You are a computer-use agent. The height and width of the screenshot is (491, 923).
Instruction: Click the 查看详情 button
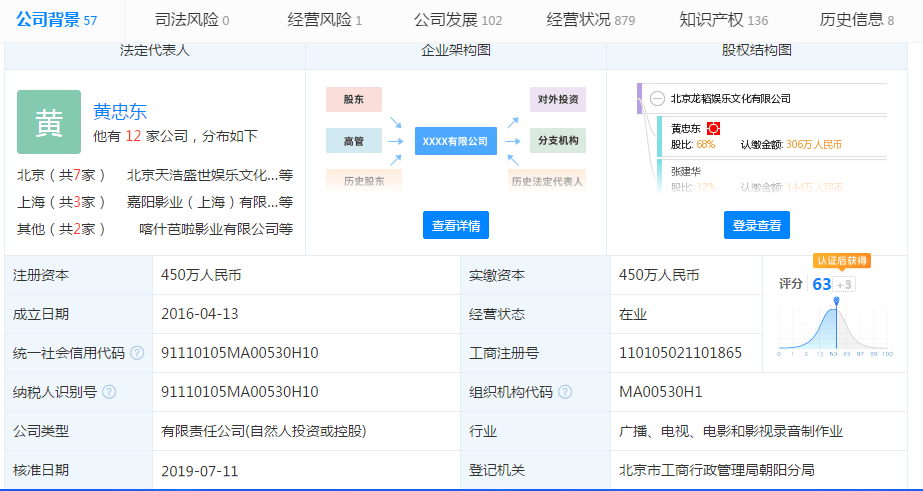click(456, 226)
